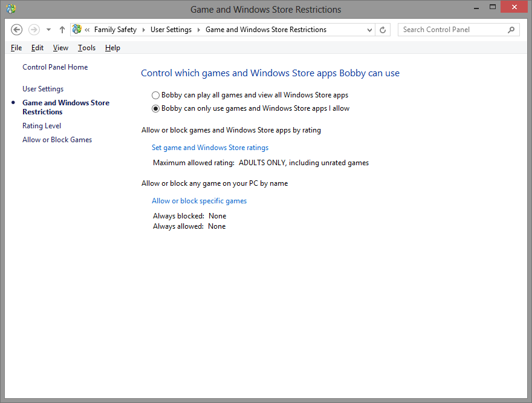Image resolution: width=532 pixels, height=403 pixels.
Task: Open the recent locations dropdown arrow
Action: (x=48, y=30)
